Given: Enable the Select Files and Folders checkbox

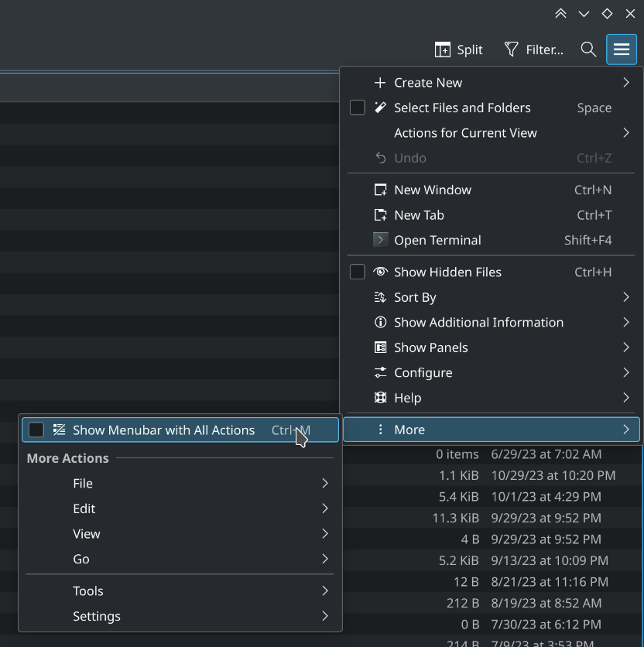Looking at the screenshot, I should pos(357,108).
